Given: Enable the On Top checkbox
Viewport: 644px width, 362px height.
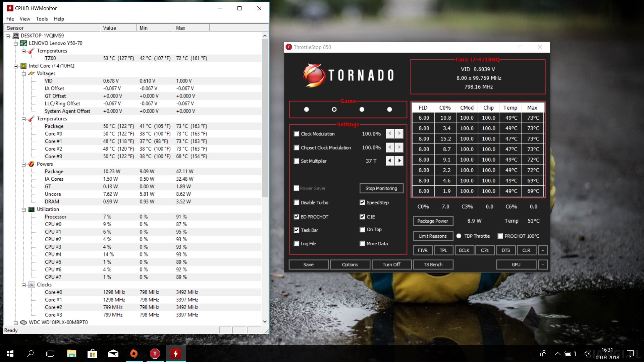Looking at the screenshot, I should pyautogui.click(x=362, y=230).
